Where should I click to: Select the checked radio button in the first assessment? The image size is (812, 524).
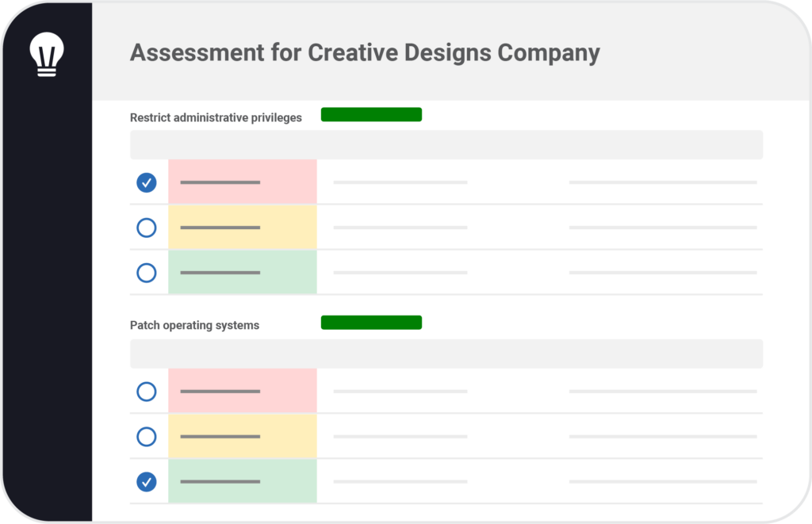point(147,182)
